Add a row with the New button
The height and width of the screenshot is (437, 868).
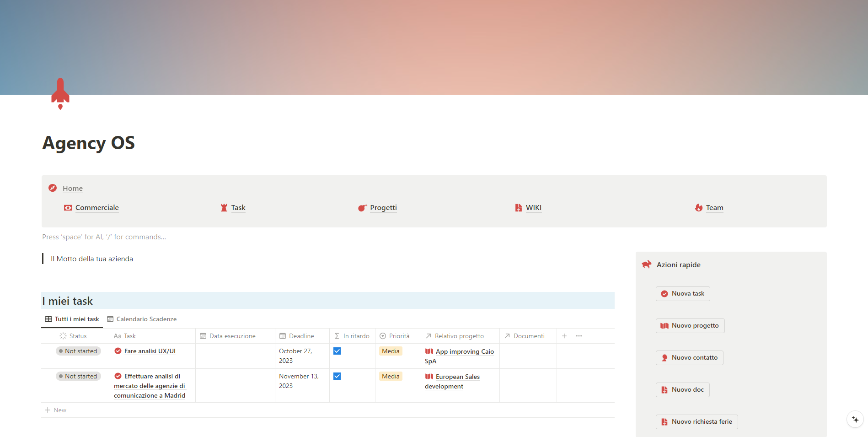[55, 410]
